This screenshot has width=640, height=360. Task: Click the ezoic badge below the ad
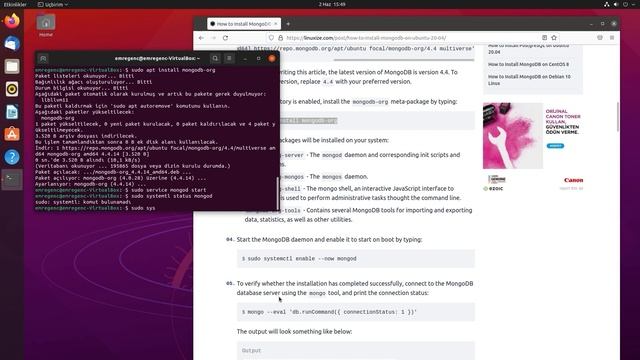[493, 189]
